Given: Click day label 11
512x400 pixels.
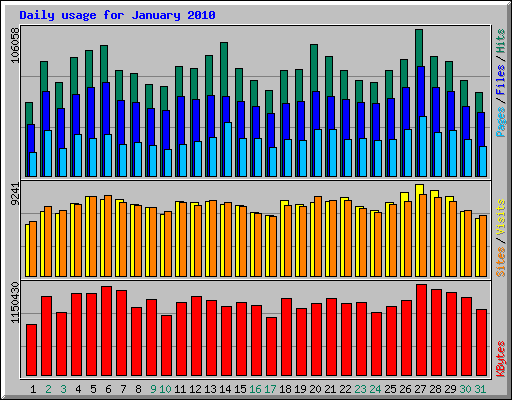Looking at the screenshot, I should (x=180, y=389).
